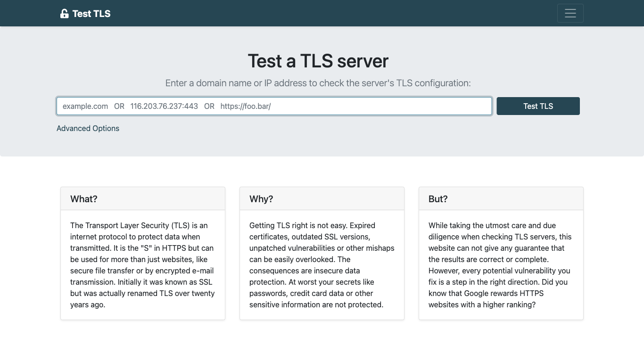Viewport: 644px width, 362px height.
Task: Click the Test TLS submit button
Action: click(538, 106)
